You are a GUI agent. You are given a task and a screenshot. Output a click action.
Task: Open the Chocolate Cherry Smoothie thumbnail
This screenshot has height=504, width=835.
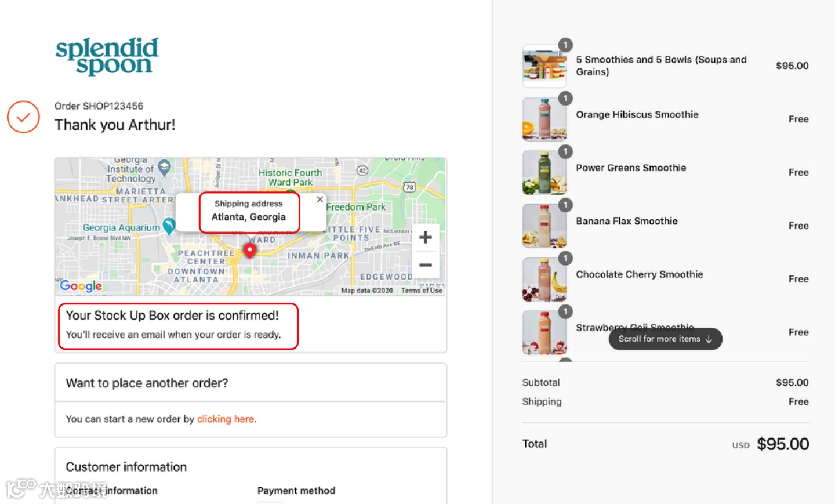(544, 279)
